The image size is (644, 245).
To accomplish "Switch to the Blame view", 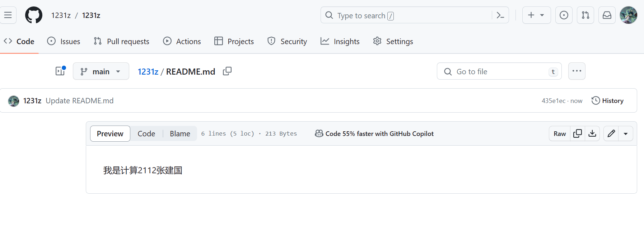I will tap(180, 133).
